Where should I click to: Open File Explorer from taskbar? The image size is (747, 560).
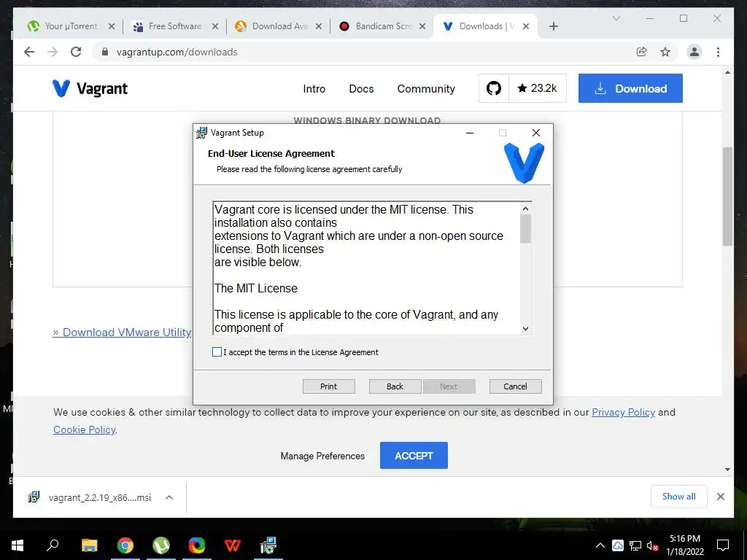point(89,545)
